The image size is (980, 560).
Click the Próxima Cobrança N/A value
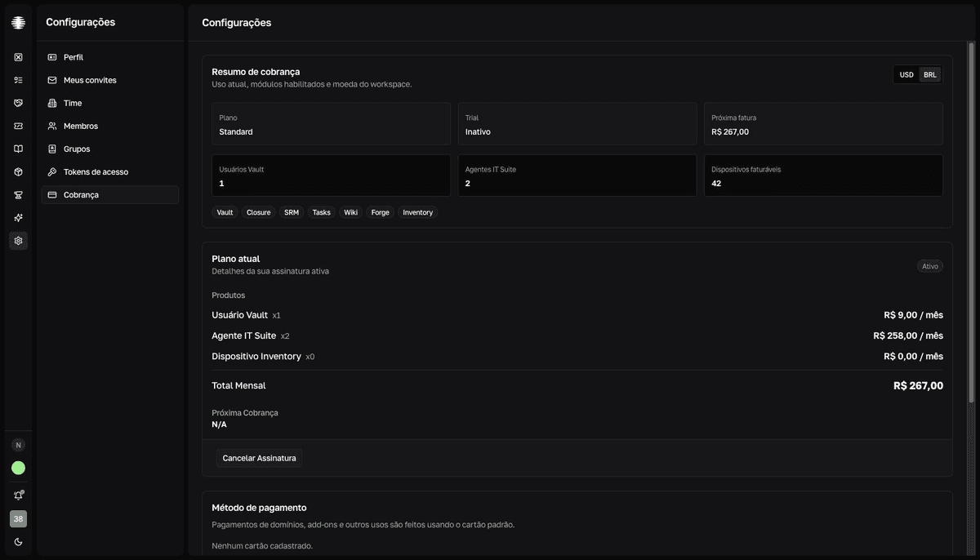point(219,424)
